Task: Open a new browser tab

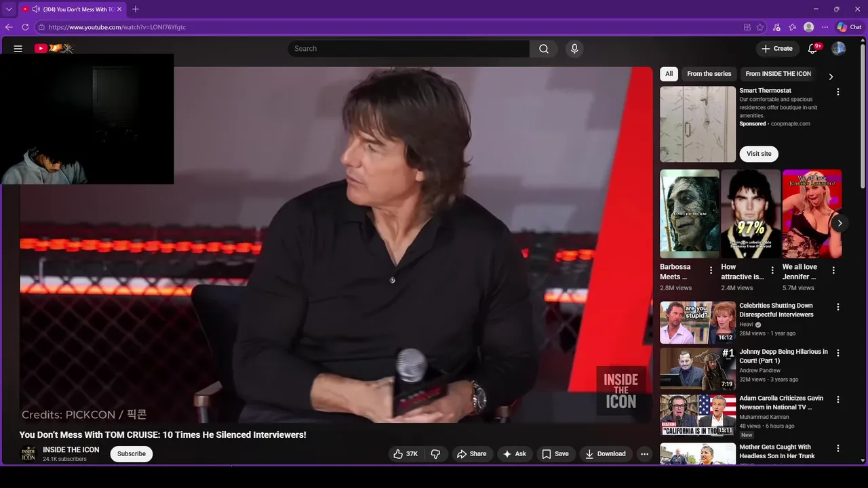Action: 136,9
